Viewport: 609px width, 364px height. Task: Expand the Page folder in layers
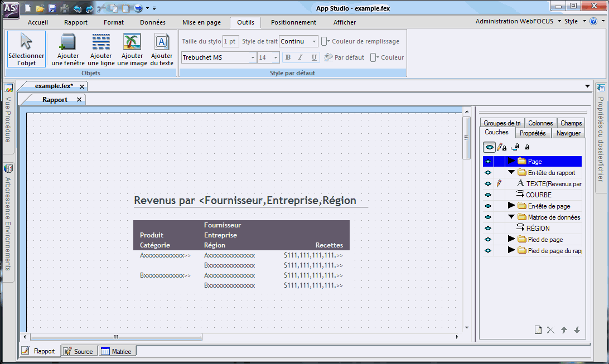[511, 161]
